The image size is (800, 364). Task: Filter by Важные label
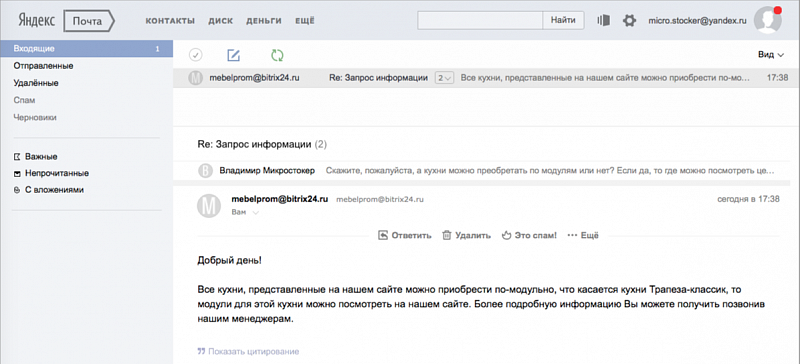(41, 157)
